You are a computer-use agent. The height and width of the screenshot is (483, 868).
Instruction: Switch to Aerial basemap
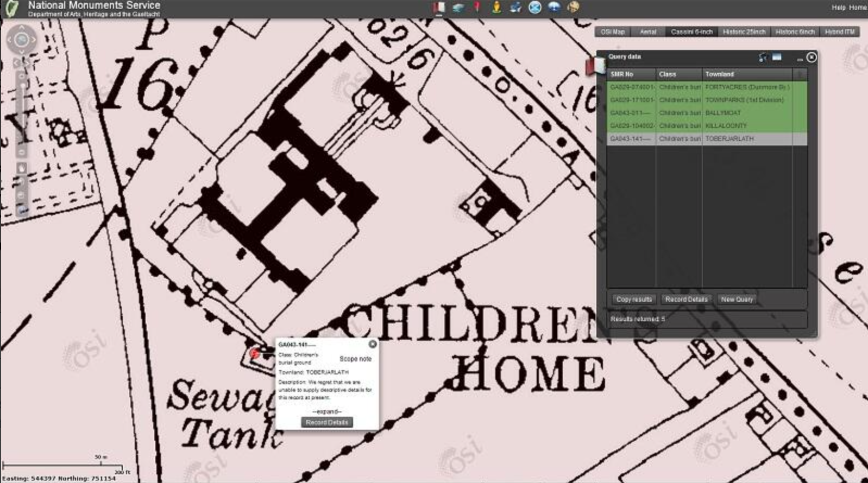pos(647,32)
